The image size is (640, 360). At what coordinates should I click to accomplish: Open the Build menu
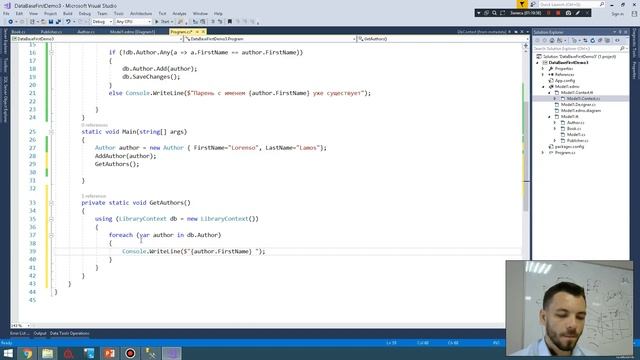tap(68, 13)
